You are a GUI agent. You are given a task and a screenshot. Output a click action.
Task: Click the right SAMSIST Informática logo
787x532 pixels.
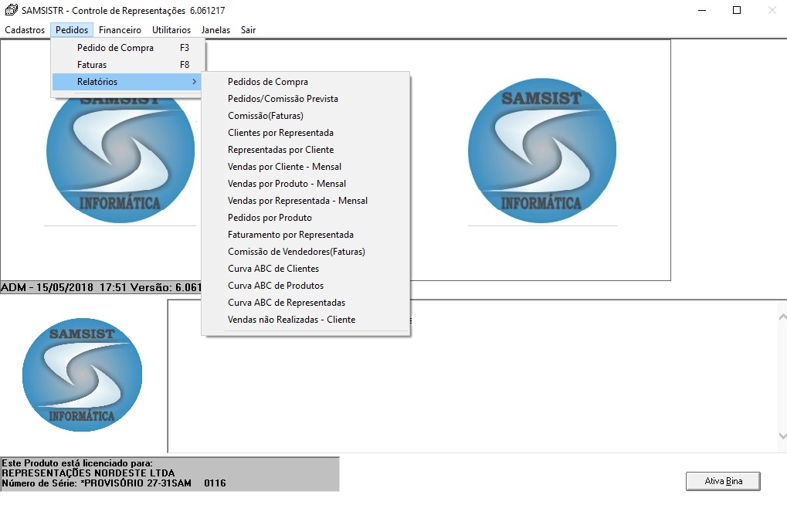[x=542, y=151]
